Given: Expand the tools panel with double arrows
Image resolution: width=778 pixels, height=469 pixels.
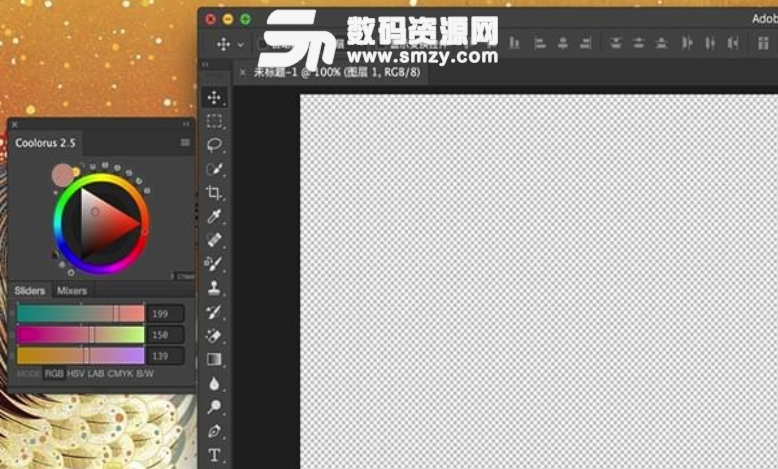Looking at the screenshot, I should pyautogui.click(x=205, y=64).
